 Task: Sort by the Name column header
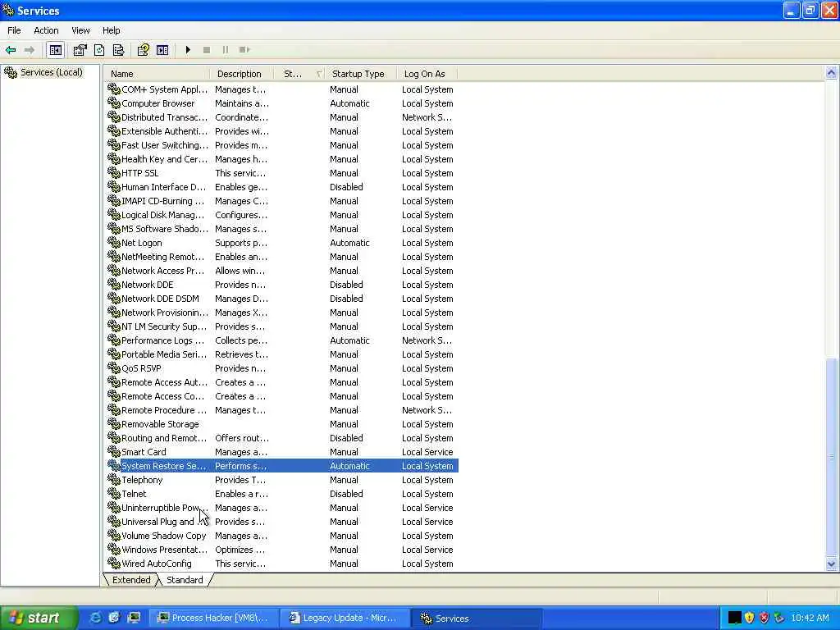[157, 74]
